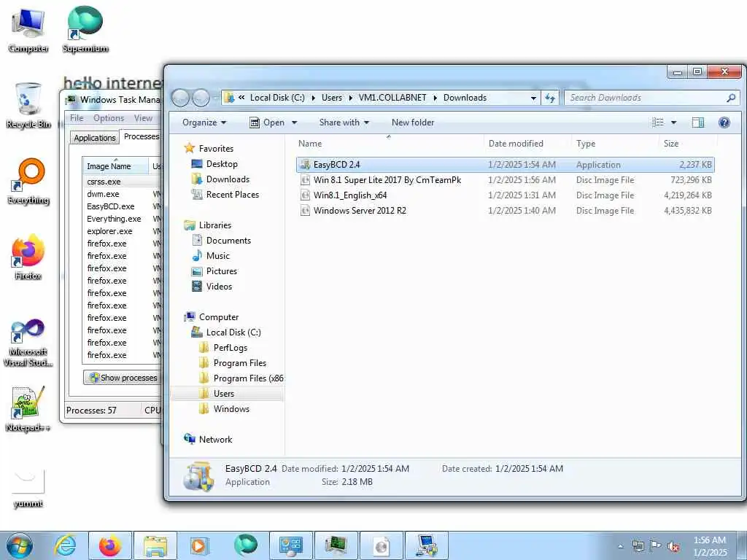Expand the Open button dropdown arrow
Image resolution: width=747 pixels, height=560 pixels.
[x=295, y=122]
